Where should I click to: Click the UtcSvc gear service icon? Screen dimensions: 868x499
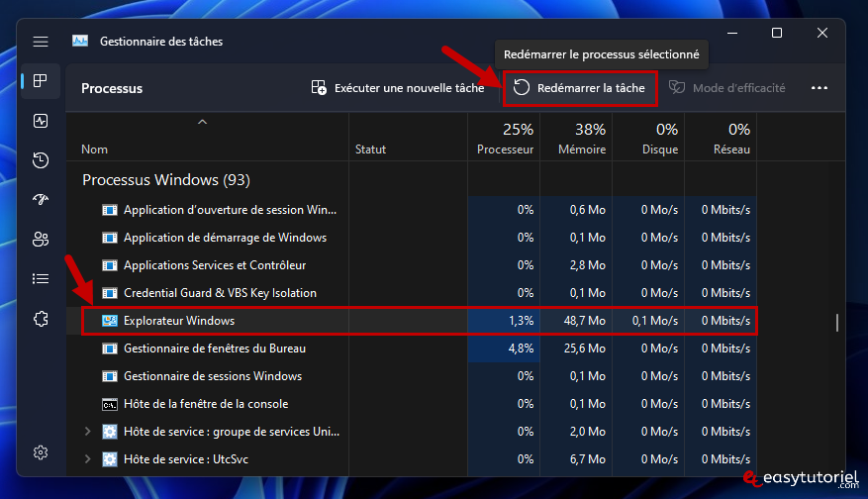pos(110,459)
